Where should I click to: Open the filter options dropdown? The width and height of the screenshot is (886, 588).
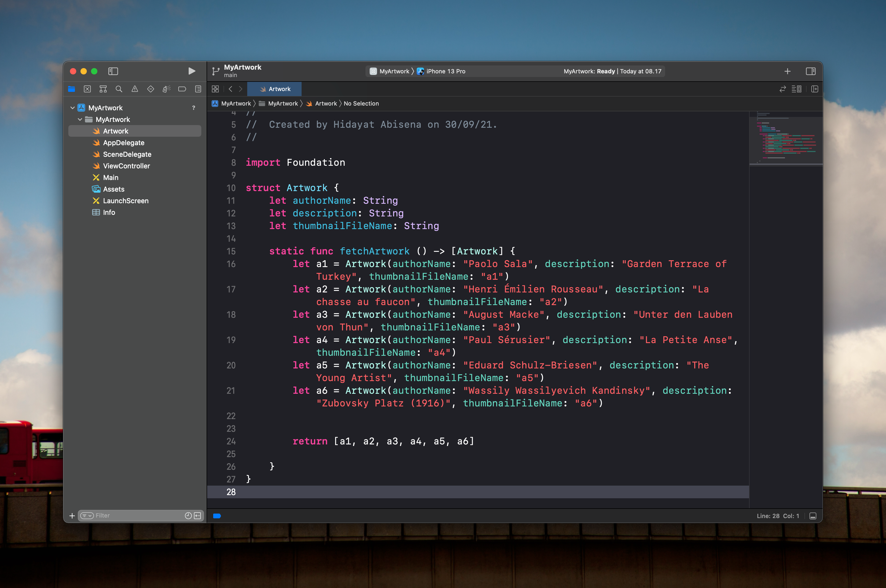click(87, 516)
